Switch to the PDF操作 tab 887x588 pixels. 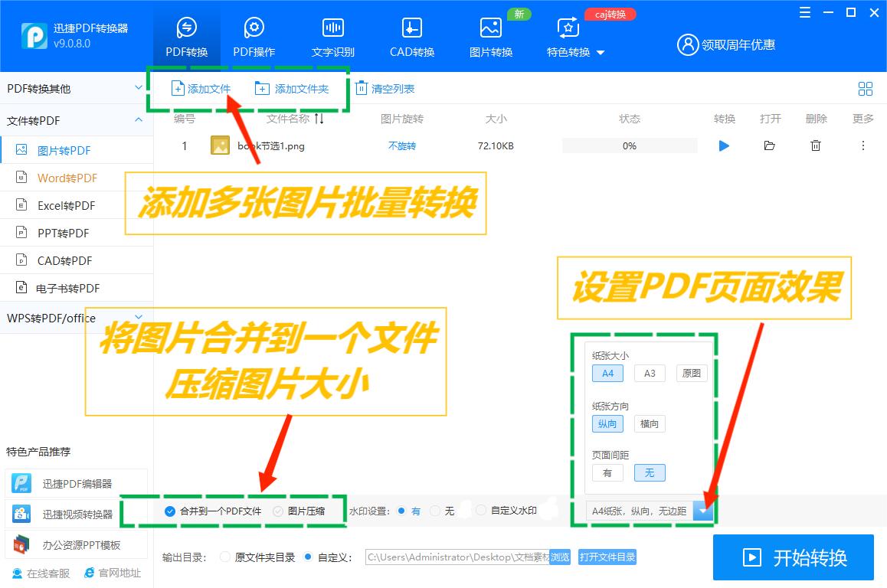(x=254, y=34)
